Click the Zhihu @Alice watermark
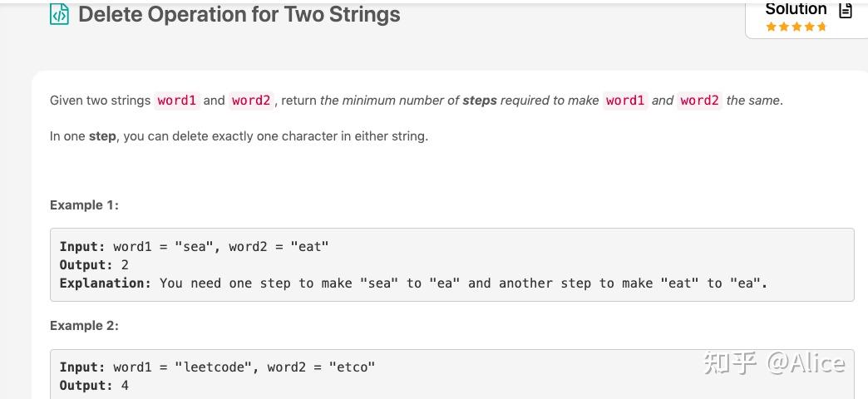This screenshot has width=868, height=399. (x=774, y=363)
